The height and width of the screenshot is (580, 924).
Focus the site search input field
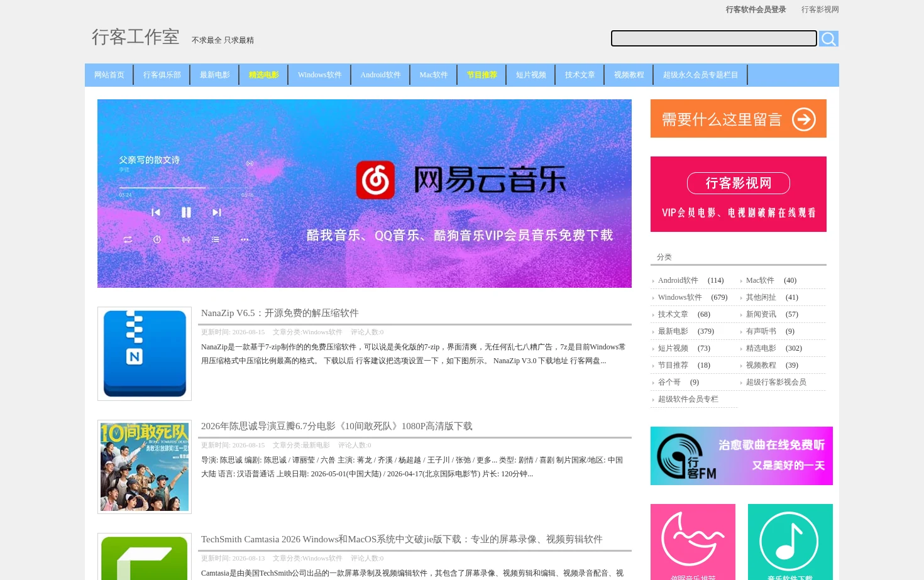[x=714, y=38]
